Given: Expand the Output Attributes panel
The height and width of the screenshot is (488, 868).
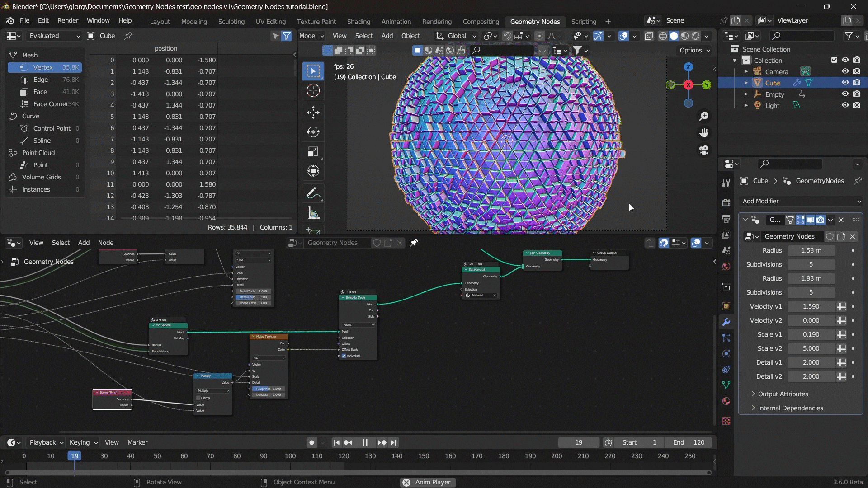Looking at the screenshot, I should tap(783, 394).
